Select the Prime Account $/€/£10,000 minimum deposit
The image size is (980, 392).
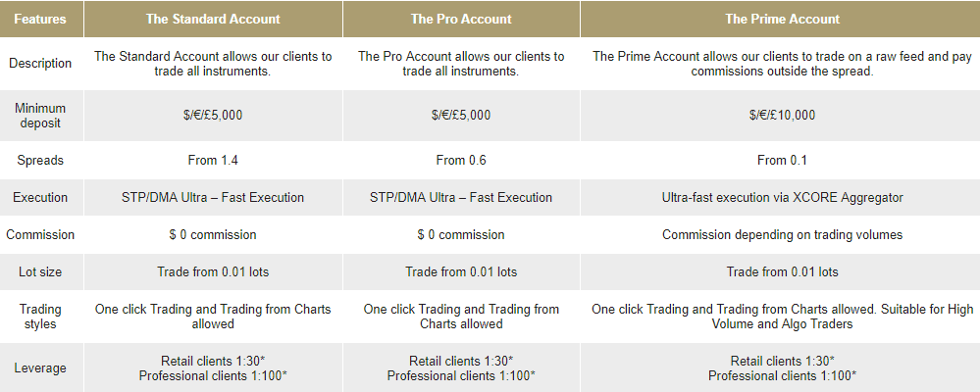[x=782, y=115]
